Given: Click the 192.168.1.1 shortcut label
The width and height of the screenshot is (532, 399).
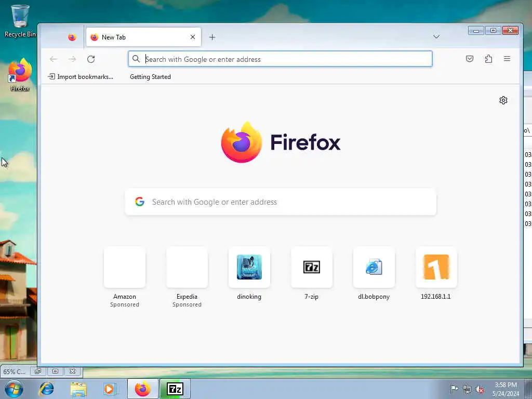Looking at the screenshot, I should [x=436, y=297].
